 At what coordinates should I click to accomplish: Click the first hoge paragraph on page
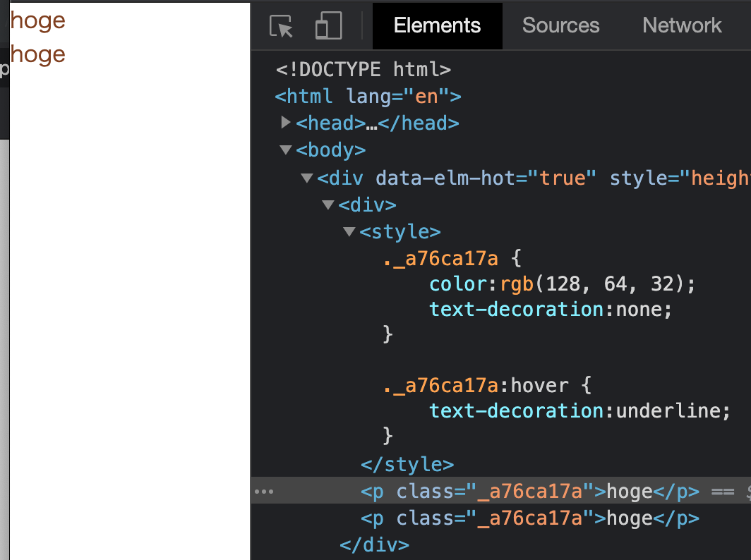pyautogui.click(x=38, y=20)
